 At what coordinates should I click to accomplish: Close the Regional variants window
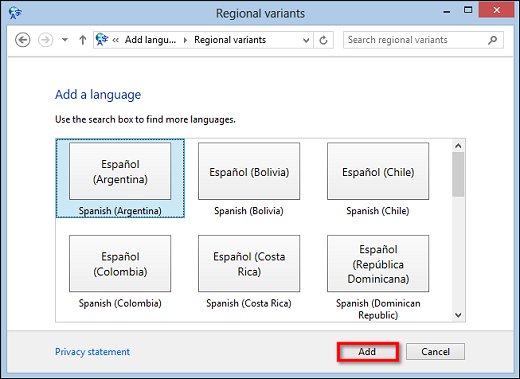click(x=496, y=10)
